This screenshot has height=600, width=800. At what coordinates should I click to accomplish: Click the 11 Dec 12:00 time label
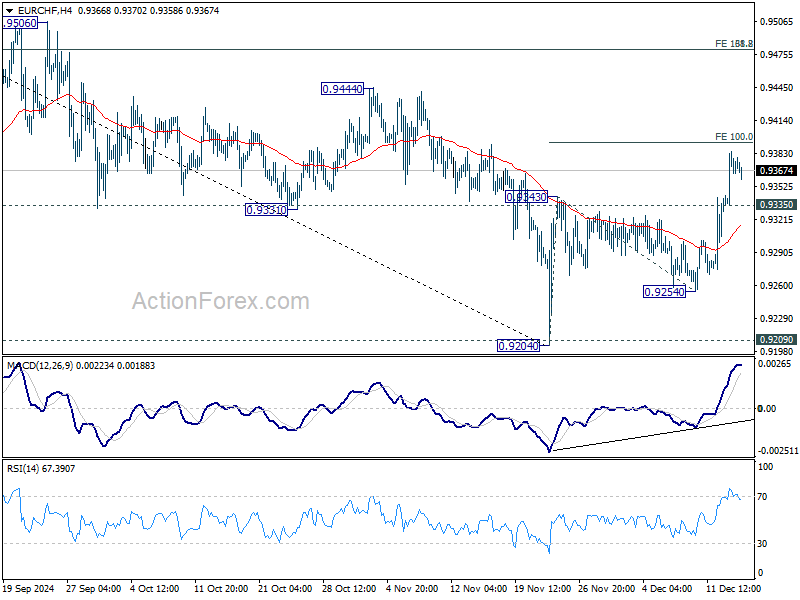click(732, 589)
